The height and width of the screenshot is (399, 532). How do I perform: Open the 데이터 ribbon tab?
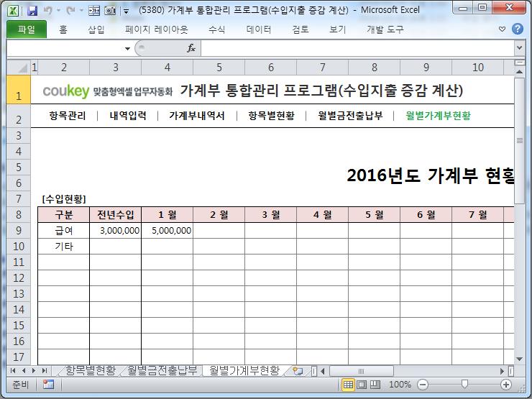(x=259, y=29)
